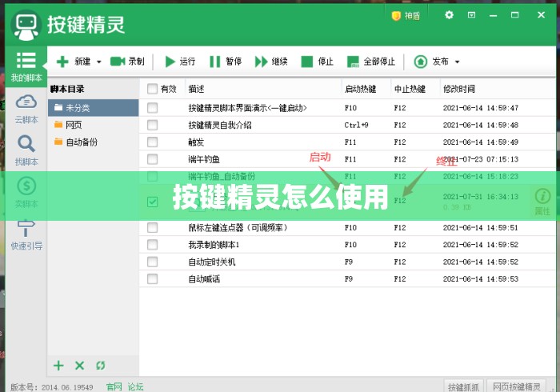This screenshot has height=392, width=560.
Task: Check the 按键精灵自我介绍 row checkbox
Action: (153, 125)
